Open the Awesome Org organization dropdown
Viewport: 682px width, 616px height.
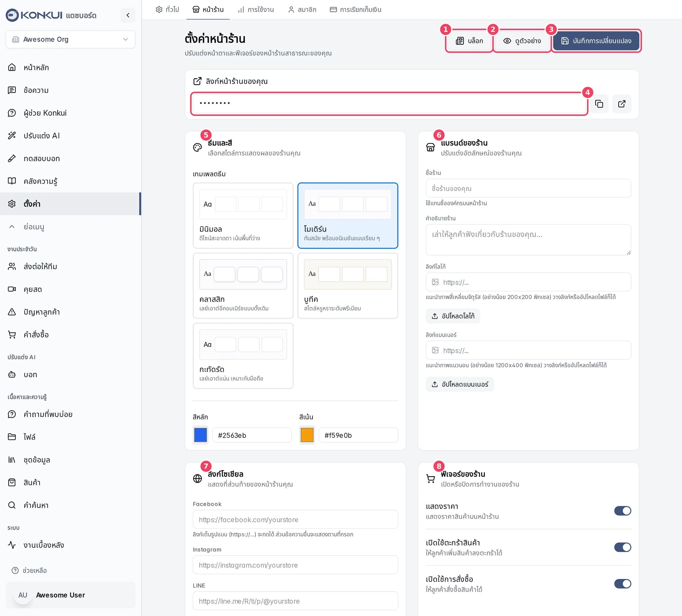point(70,39)
